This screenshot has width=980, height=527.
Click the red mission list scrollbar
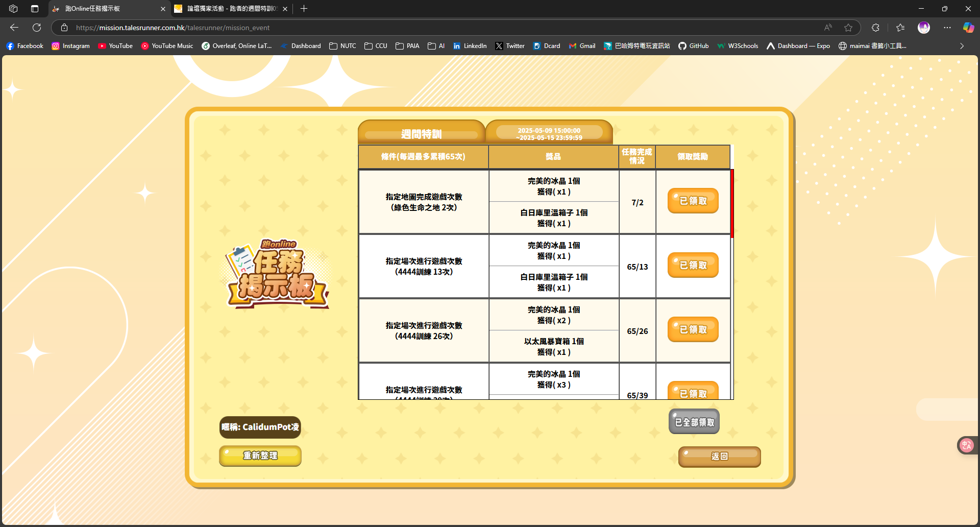pyautogui.click(x=732, y=204)
